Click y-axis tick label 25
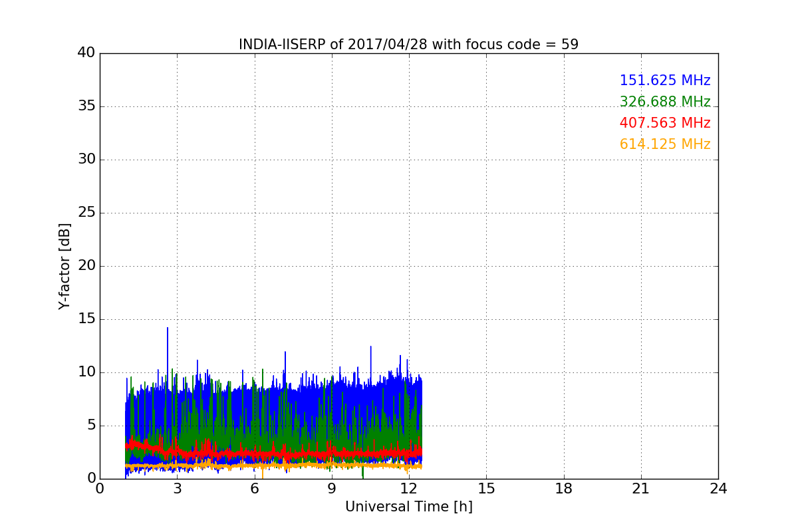 coord(86,213)
